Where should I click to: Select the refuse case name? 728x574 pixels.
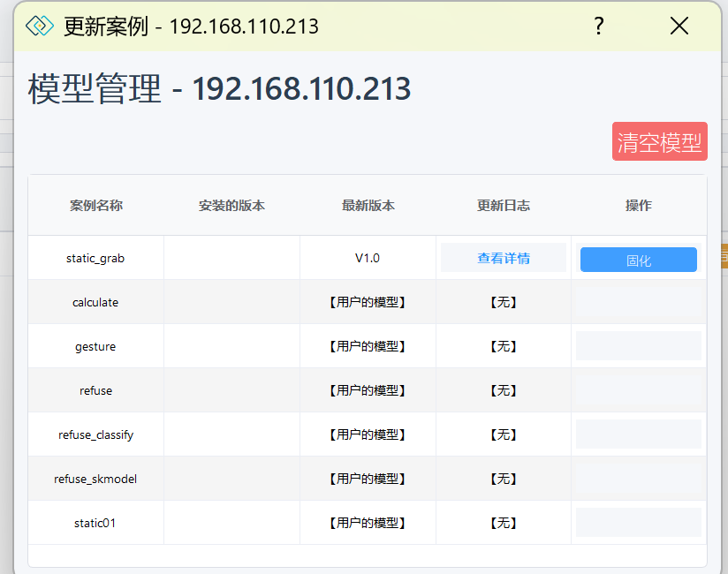95,390
